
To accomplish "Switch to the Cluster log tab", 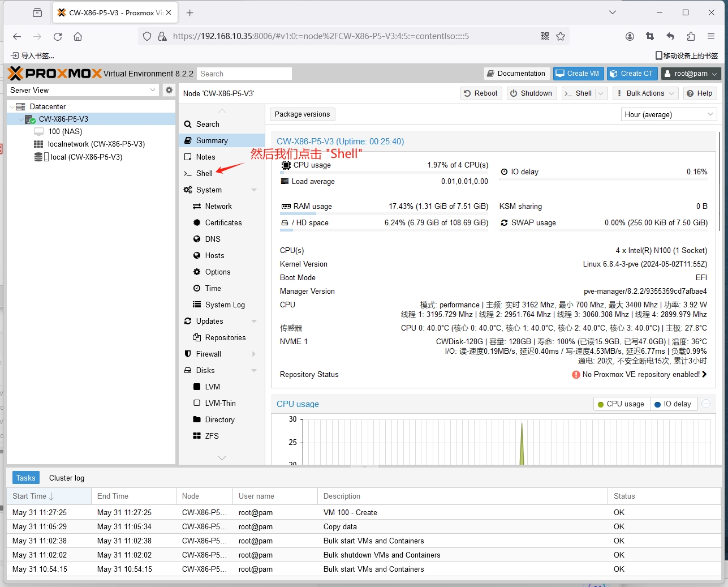I will click(67, 478).
